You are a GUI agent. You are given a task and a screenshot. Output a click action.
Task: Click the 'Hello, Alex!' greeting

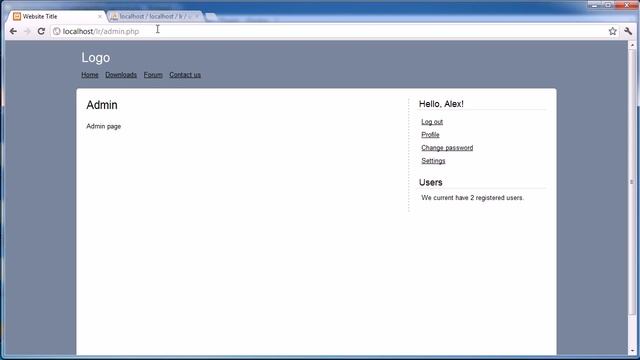click(x=441, y=104)
